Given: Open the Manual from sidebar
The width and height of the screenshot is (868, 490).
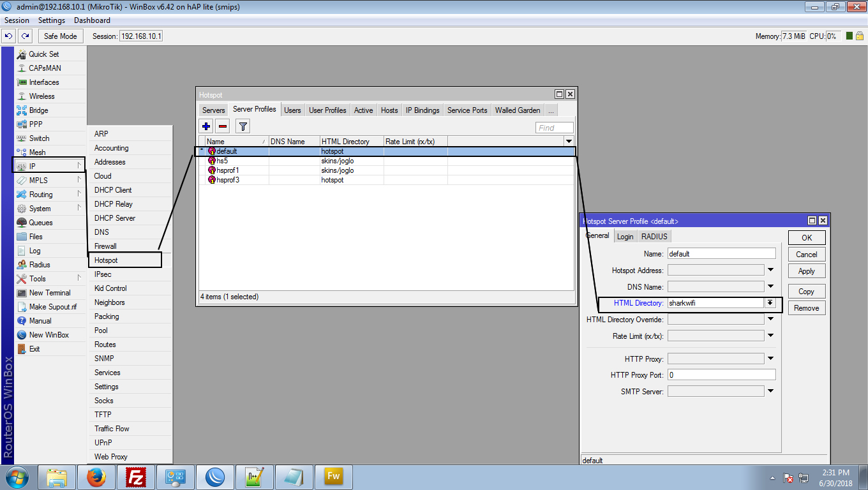Looking at the screenshot, I should (x=50, y=321).
